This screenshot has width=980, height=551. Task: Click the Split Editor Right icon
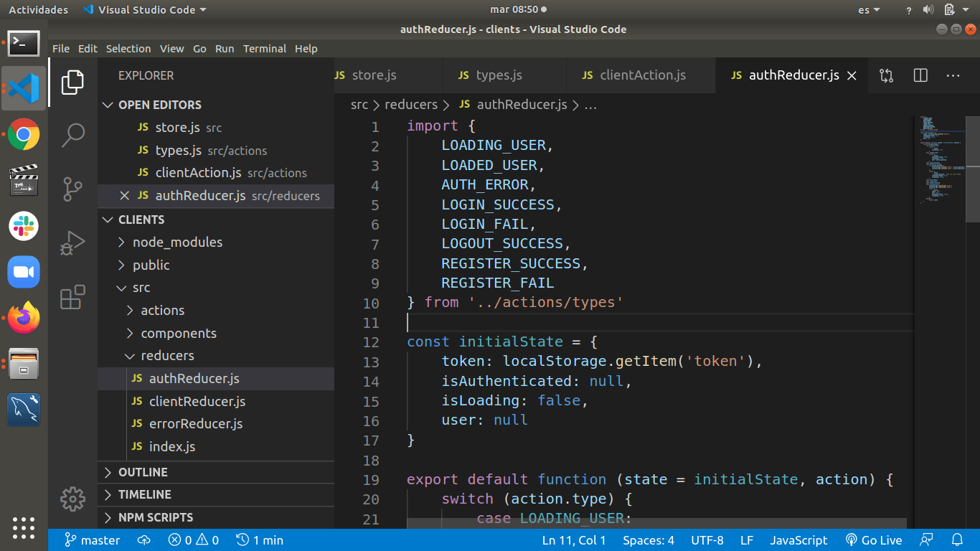pyautogui.click(x=920, y=75)
